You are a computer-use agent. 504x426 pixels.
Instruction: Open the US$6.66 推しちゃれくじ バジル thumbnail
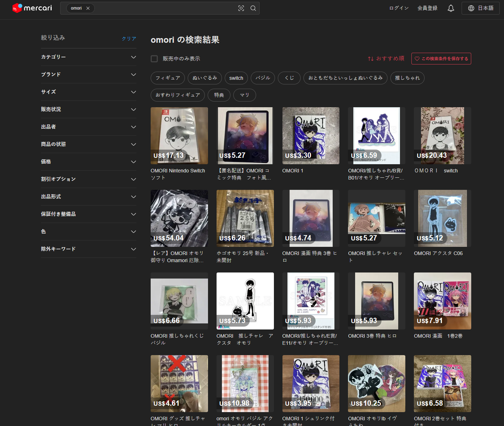179,301
